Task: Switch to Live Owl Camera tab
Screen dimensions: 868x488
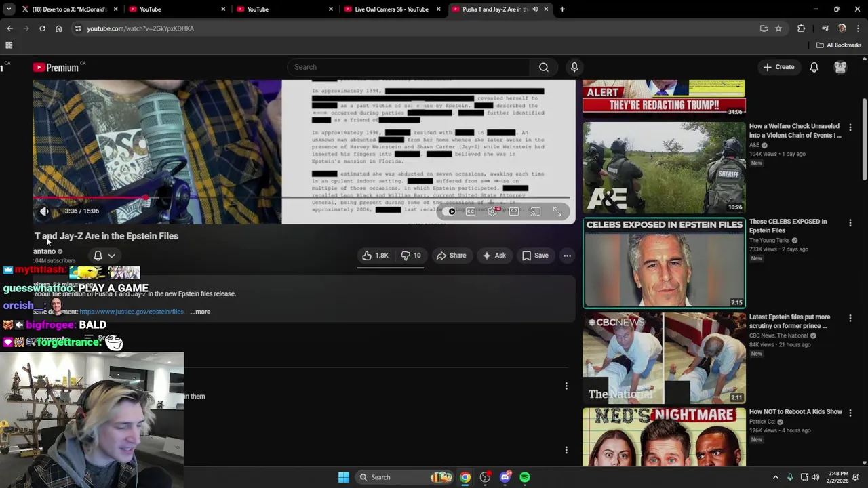Action: (x=391, y=9)
